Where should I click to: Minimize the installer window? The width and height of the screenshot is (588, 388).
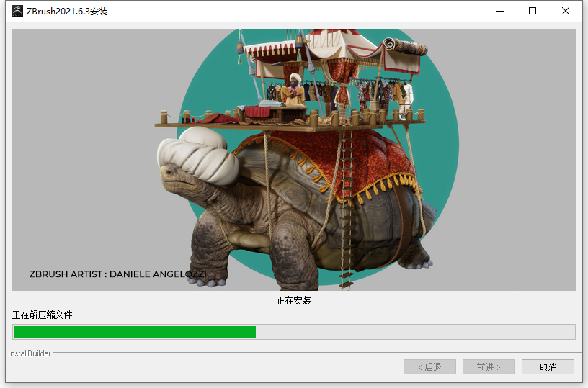tap(500, 11)
